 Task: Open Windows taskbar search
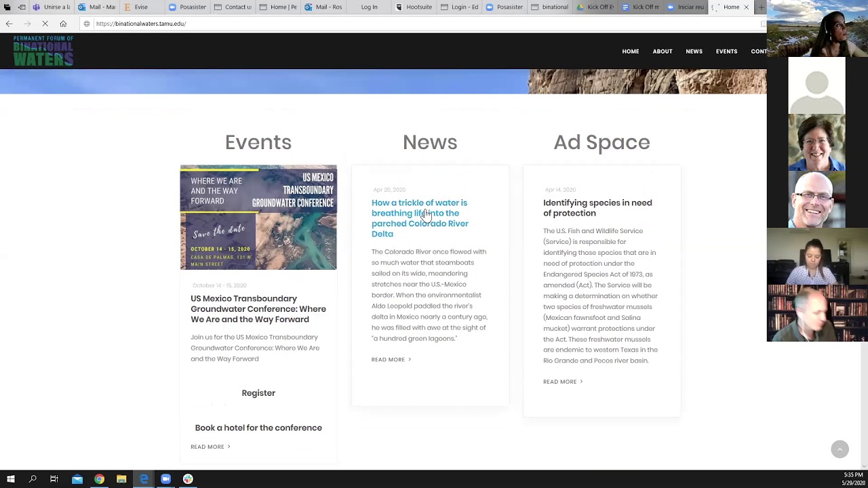[x=33, y=479]
